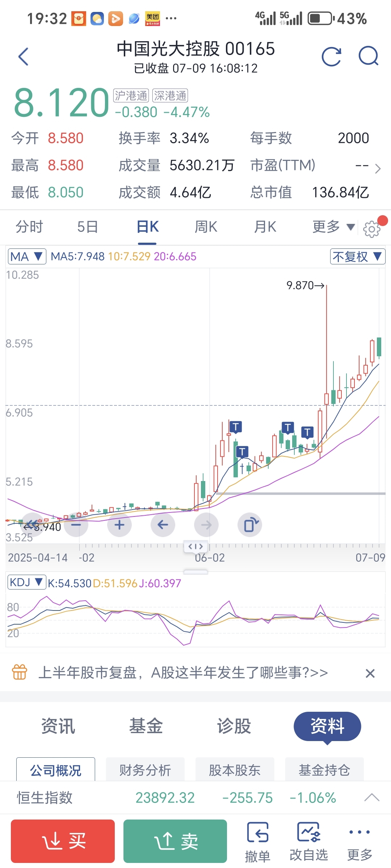
Task: Tap panel resize handle below chart dates
Action: [x=195, y=572]
